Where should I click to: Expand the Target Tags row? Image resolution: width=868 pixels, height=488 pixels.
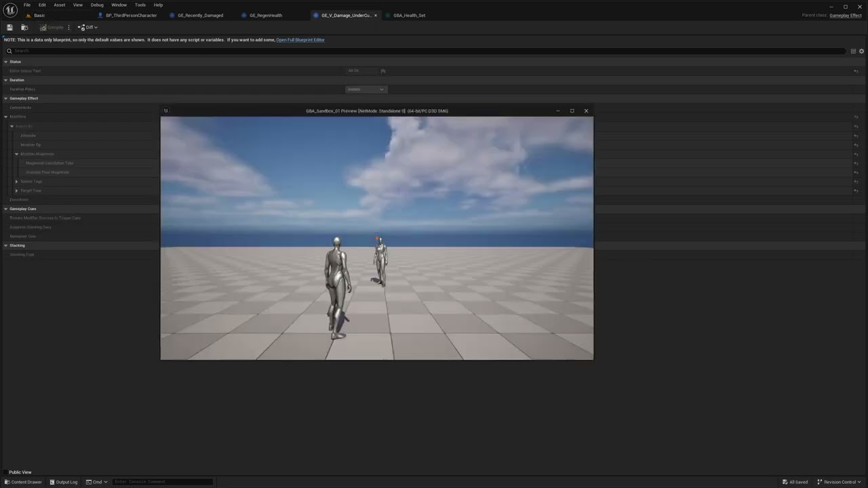click(17, 190)
